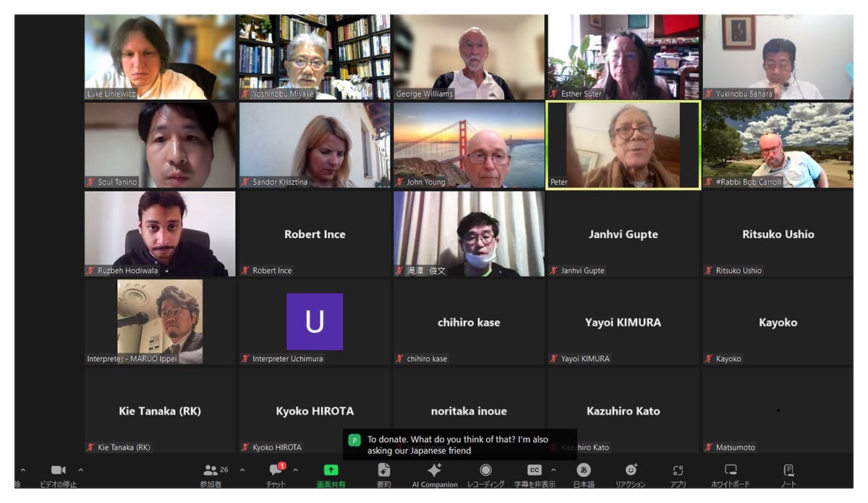The height and width of the screenshot is (503, 868).
Task: Select Kyoko HIROTA's camera-off tile
Action: point(315,410)
